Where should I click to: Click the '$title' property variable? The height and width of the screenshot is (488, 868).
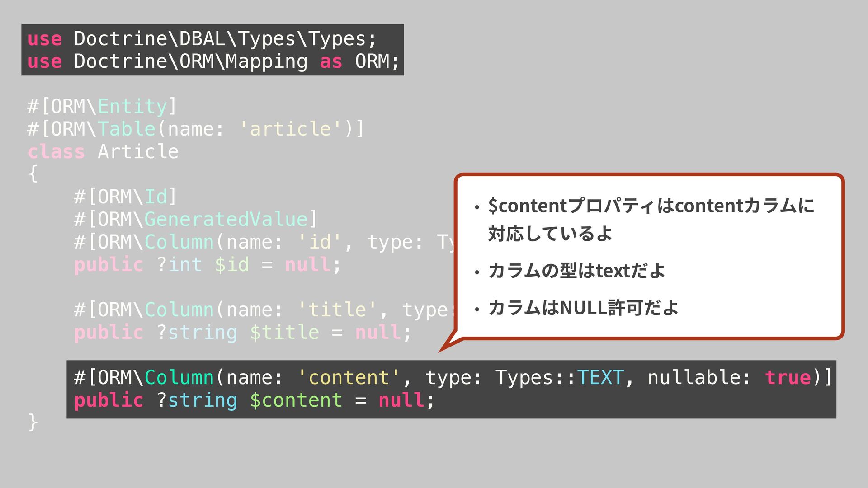284,333
